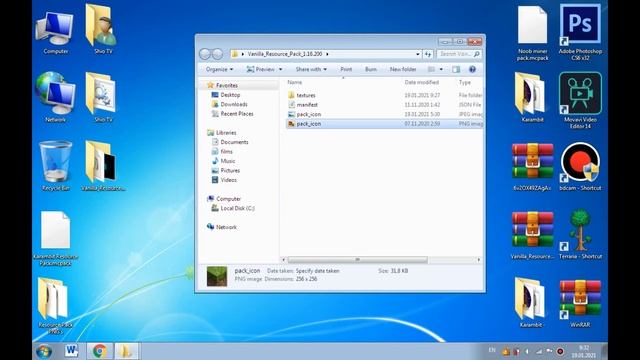Viewport: 640px width, 360px height.
Task: Click Computer in the navigation pane
Action: [229, 199]
